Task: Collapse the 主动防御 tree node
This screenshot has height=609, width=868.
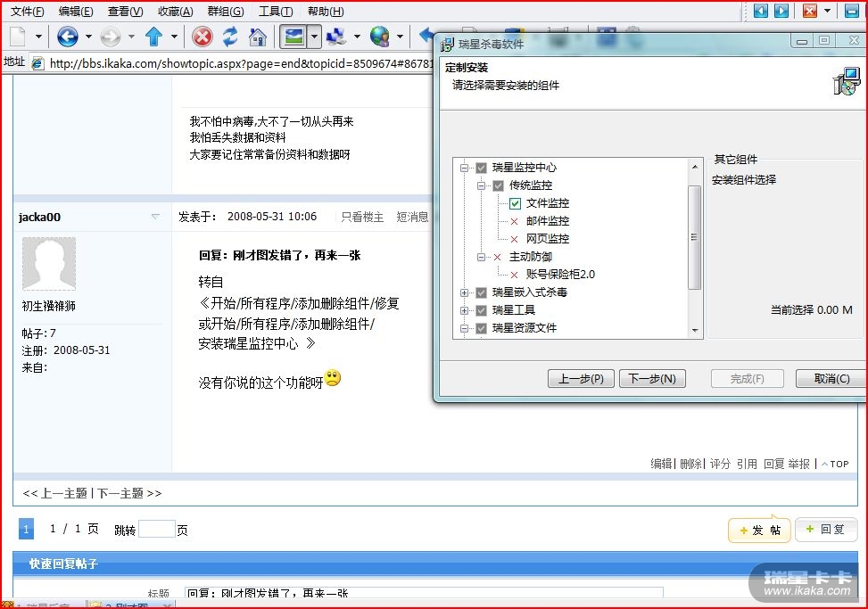Action: point(481,257)
